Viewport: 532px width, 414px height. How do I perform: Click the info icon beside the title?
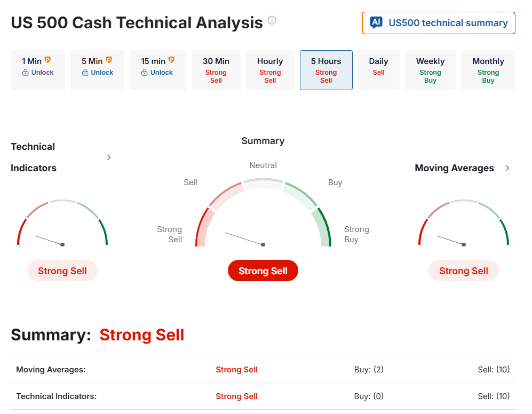click(272, 21)
